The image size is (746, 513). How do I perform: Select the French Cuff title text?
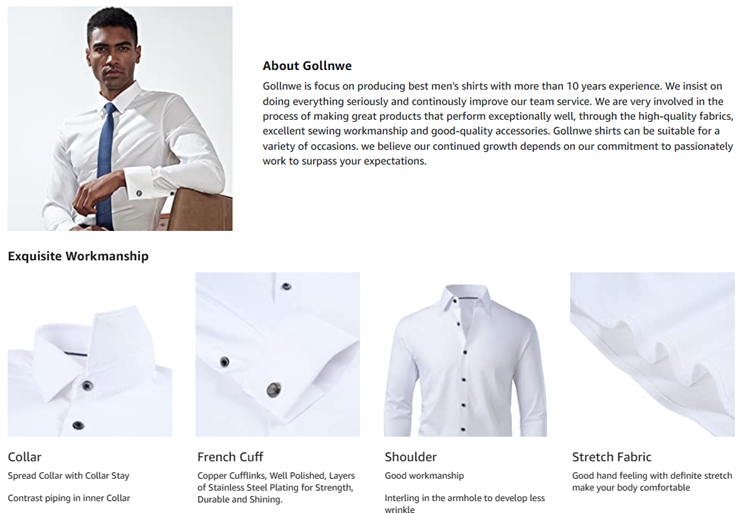230,457
